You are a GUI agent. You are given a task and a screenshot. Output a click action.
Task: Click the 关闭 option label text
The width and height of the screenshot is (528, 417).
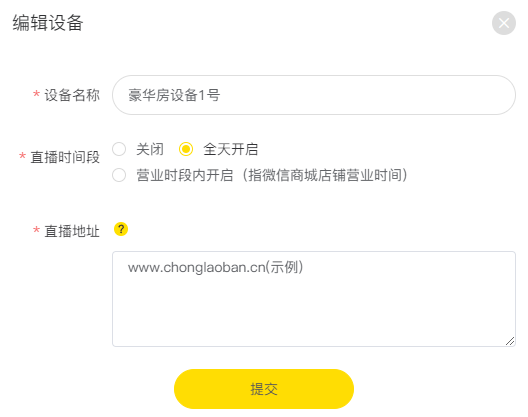pyautogui.click(x=150, y=149)
